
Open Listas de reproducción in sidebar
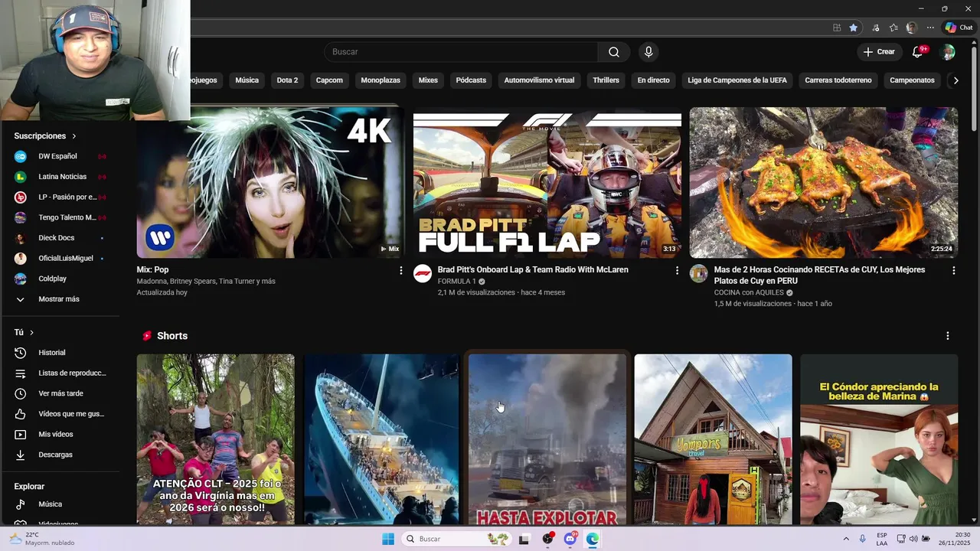pos(61,373)
